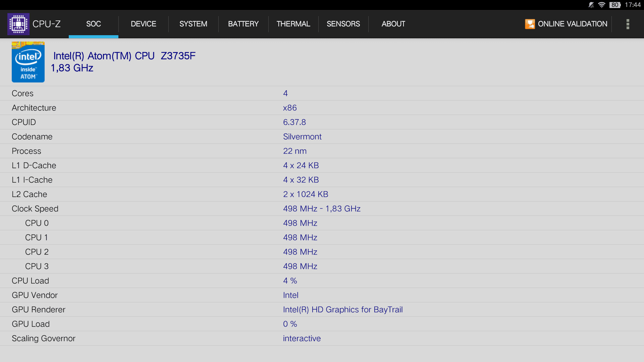This screenshot has width=644, height=362.
Task: Tap the 4 x 32 KB value
Action: click(x=301, y=180)
